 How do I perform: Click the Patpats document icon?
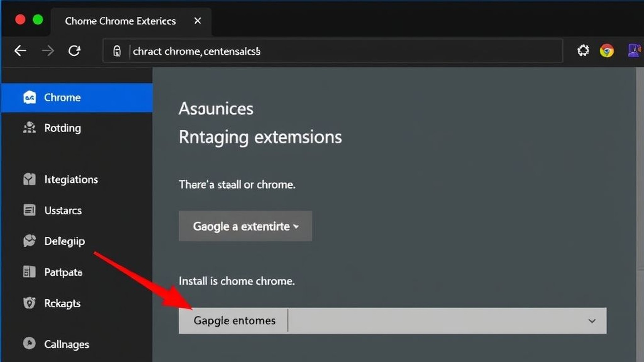(30, 272)
